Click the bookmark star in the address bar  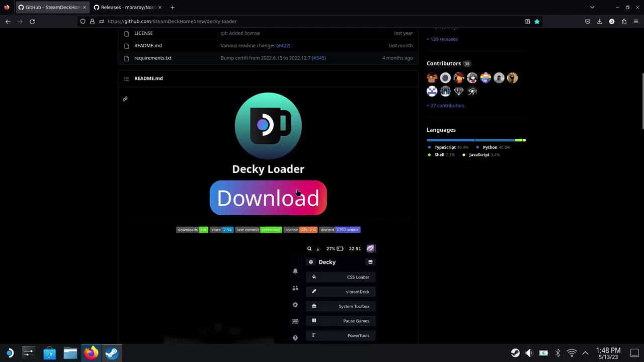537,22
